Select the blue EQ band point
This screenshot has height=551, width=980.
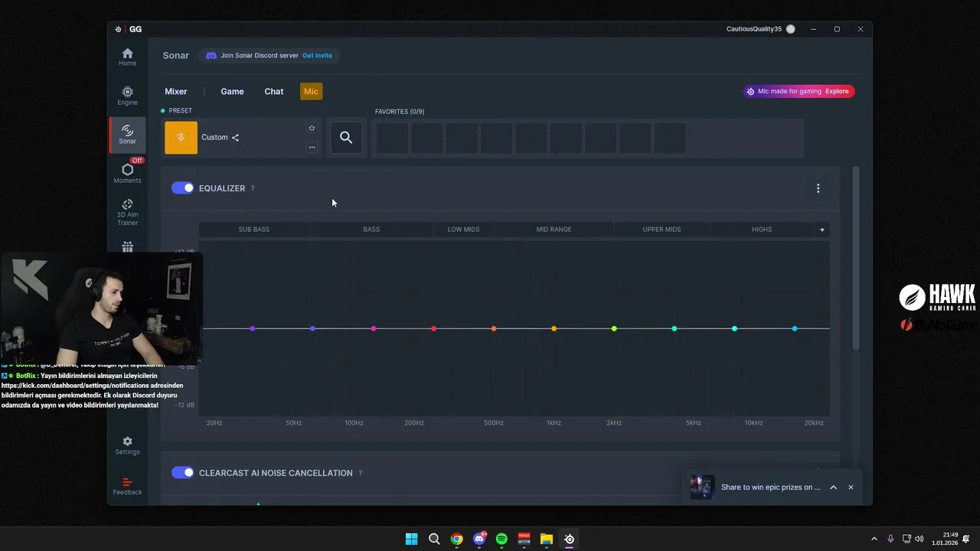312,328
